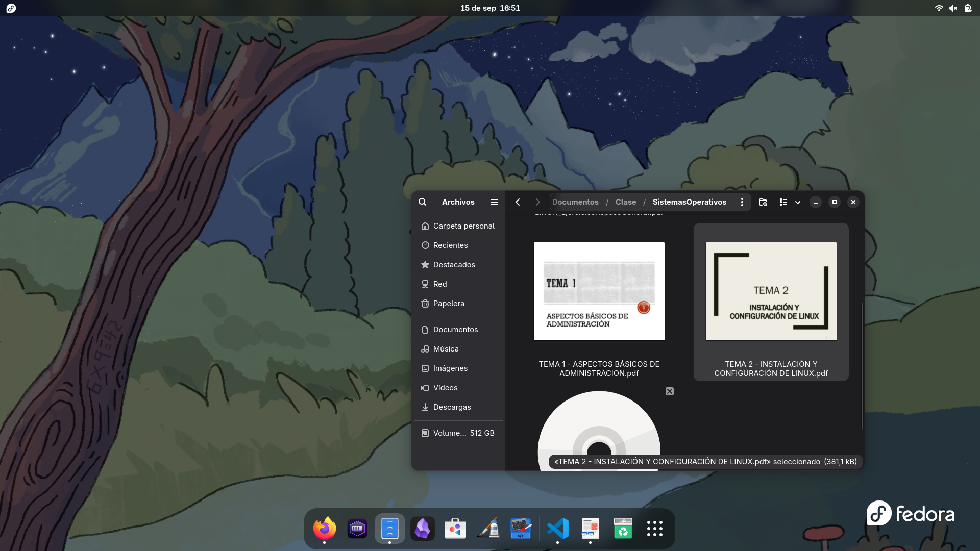Browse Red network locations in sidebar

click(x=458, y=284)
